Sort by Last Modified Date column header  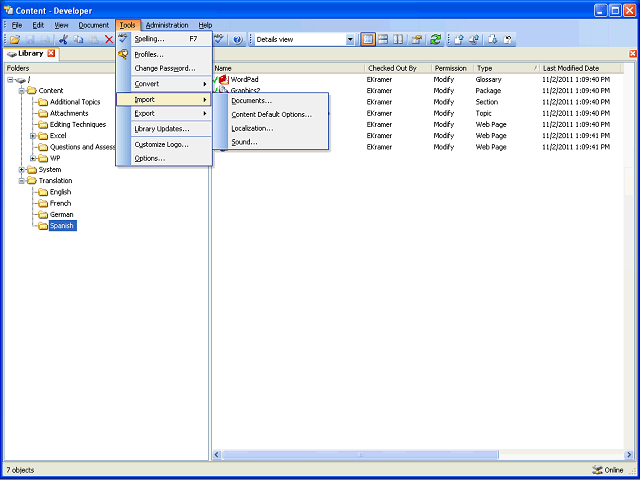580,68
